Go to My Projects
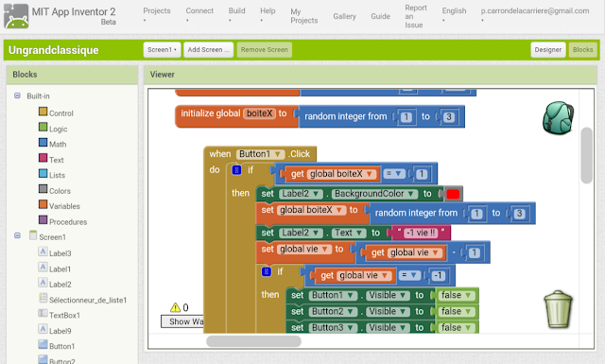The width and height of the screenshot is (605, 364). tap(304, 16)
